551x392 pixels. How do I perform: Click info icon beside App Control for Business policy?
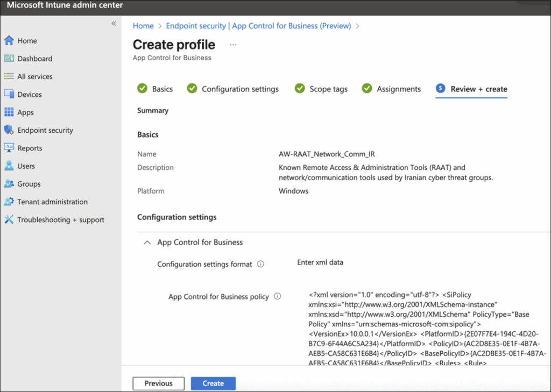(277, 296)
